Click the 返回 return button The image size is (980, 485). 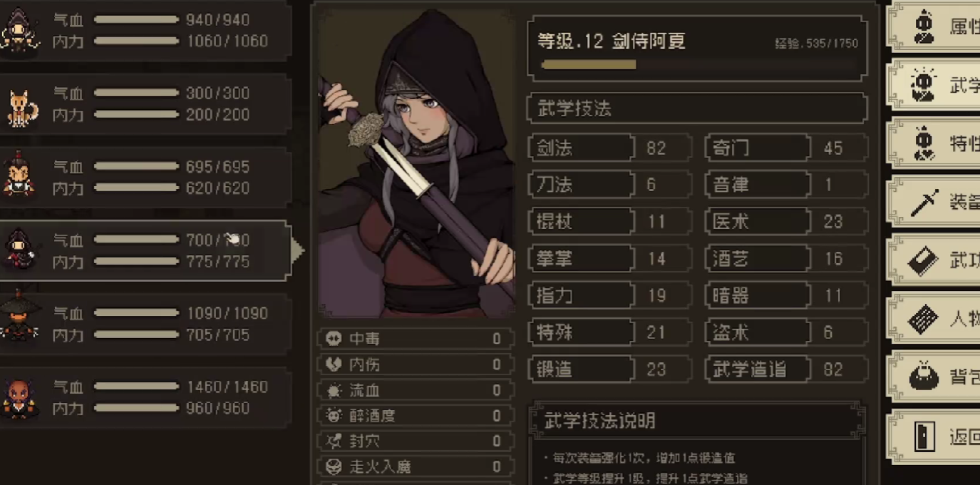tap(933, 436)
